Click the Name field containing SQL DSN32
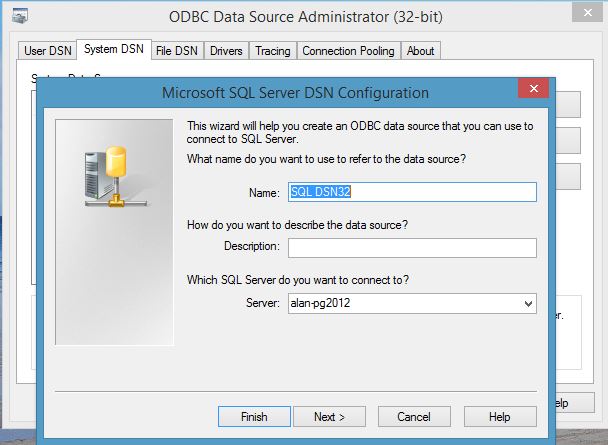The height and width of the screenshot is (445, 608). [x=412, y=192]
